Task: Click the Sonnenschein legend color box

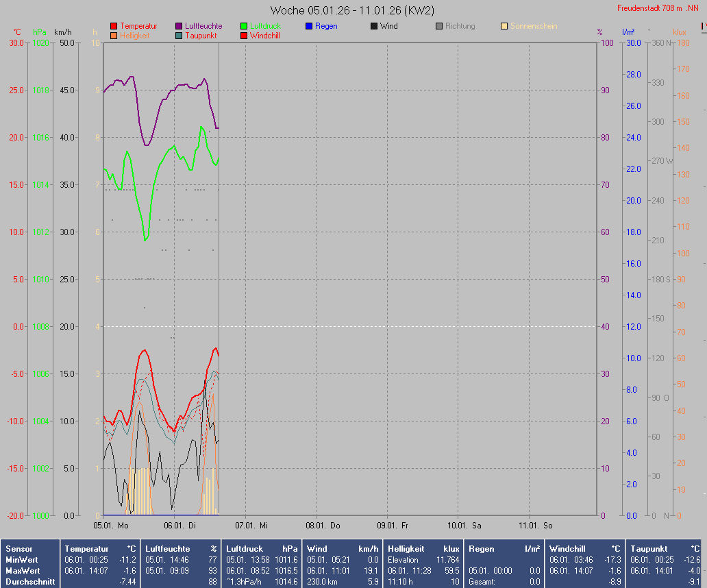Action: (x=504, y=26)
